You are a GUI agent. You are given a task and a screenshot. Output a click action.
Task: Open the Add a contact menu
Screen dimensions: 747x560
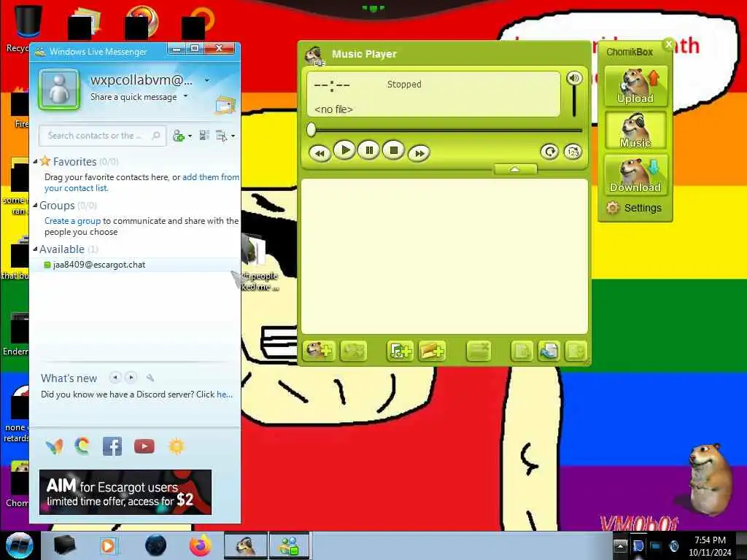[182, 136]
